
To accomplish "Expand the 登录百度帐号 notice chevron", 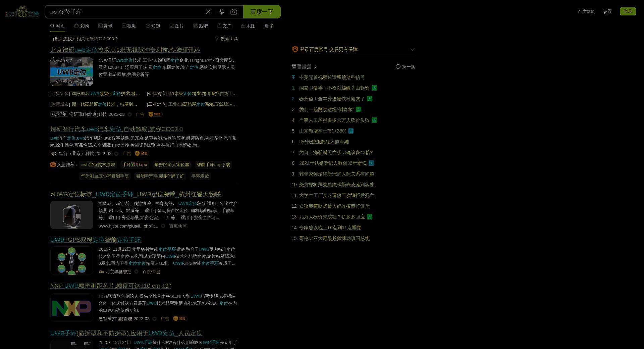I will tap(412, 49).
